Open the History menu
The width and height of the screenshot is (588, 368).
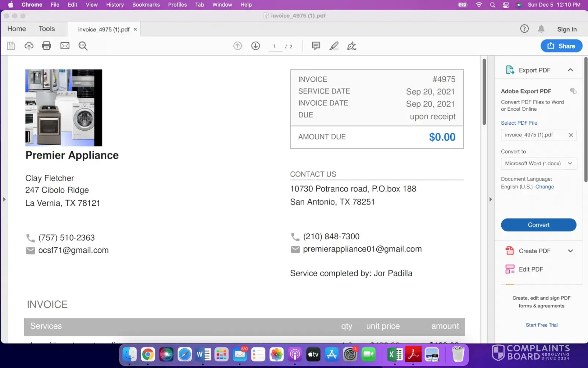tap(115, 5)
